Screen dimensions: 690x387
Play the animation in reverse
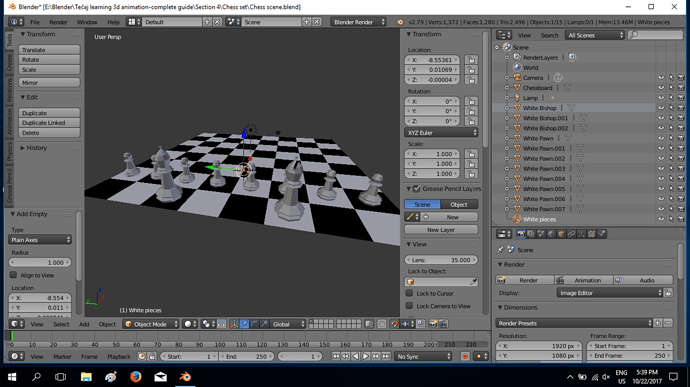click(x=356, y=356)
